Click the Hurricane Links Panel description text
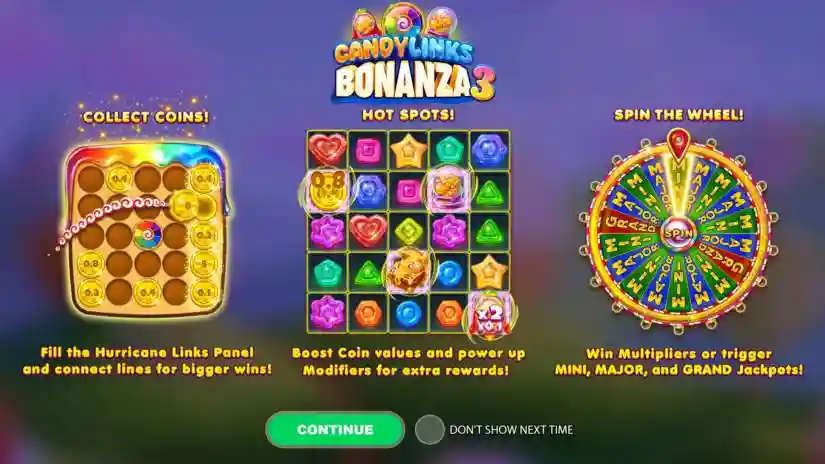The width and height of the screenshot is (825, 464). click(147, 361)
